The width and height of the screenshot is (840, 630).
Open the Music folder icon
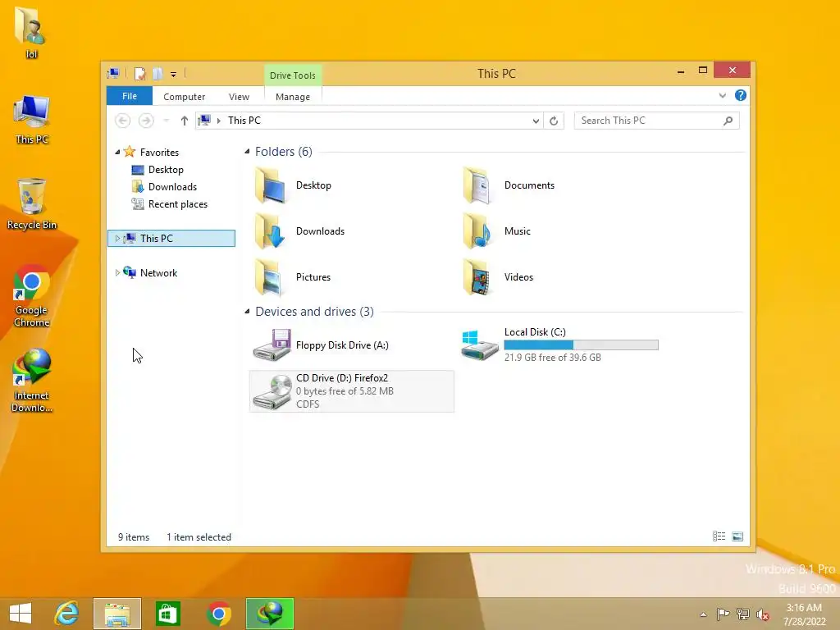(477, 231)
